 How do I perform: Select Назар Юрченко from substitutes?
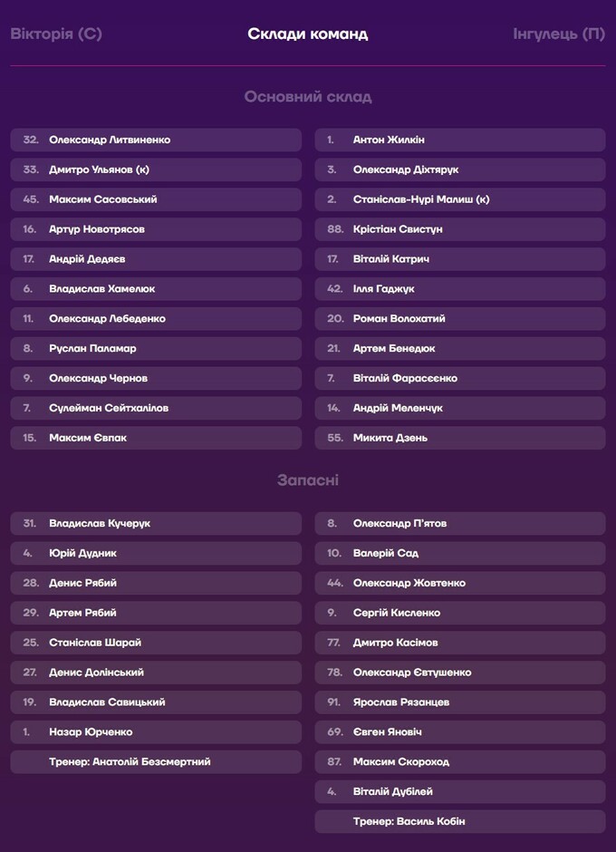click(156, 732)
